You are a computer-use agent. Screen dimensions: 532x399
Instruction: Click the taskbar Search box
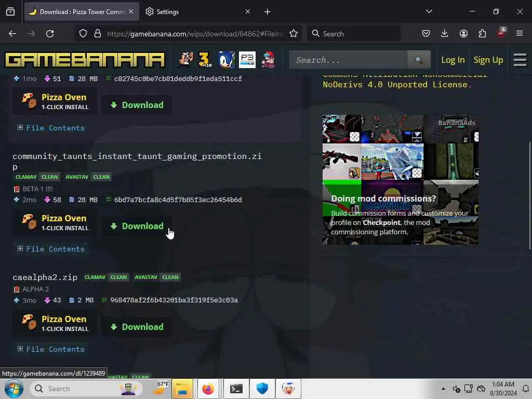86,389
